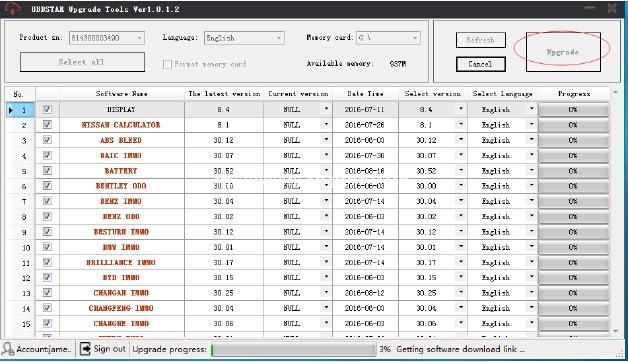Click the table vertical scrollbar up arrow
Screen dimensions: 628x362
point(616,93)
